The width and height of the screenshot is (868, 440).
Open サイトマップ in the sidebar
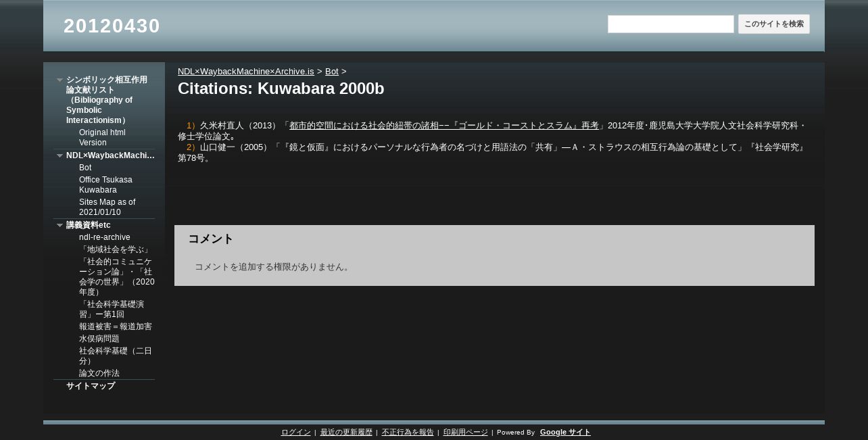pyautogui.click(x=91, y=386)
